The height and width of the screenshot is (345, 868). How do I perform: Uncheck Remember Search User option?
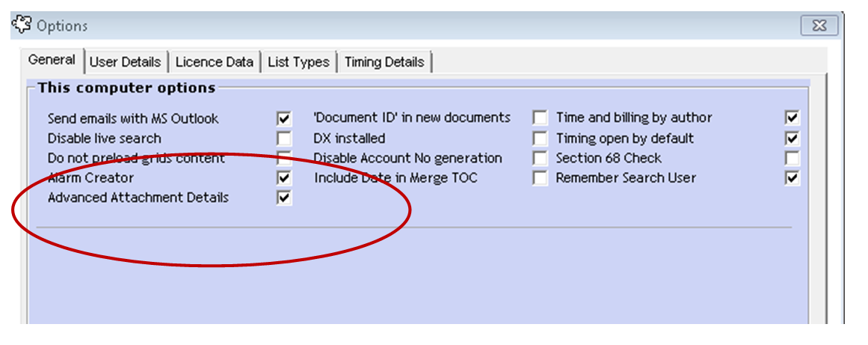click(792, 178)
